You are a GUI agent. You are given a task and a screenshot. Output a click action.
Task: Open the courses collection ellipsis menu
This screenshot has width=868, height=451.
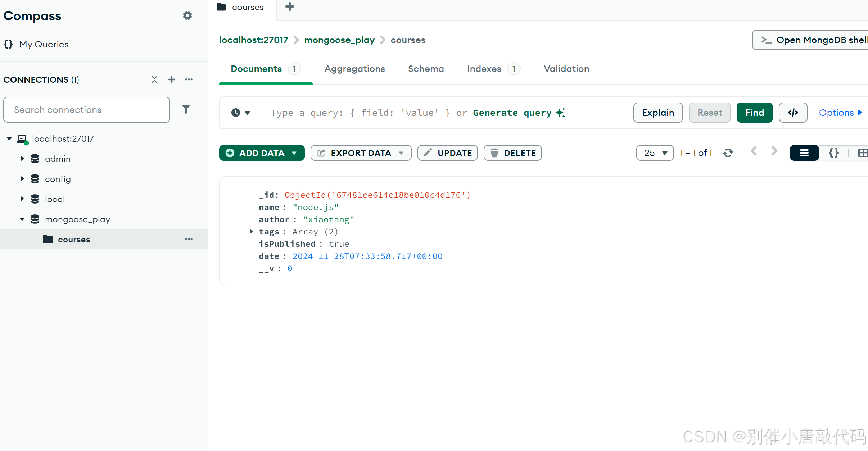click(x=189, y=239)
